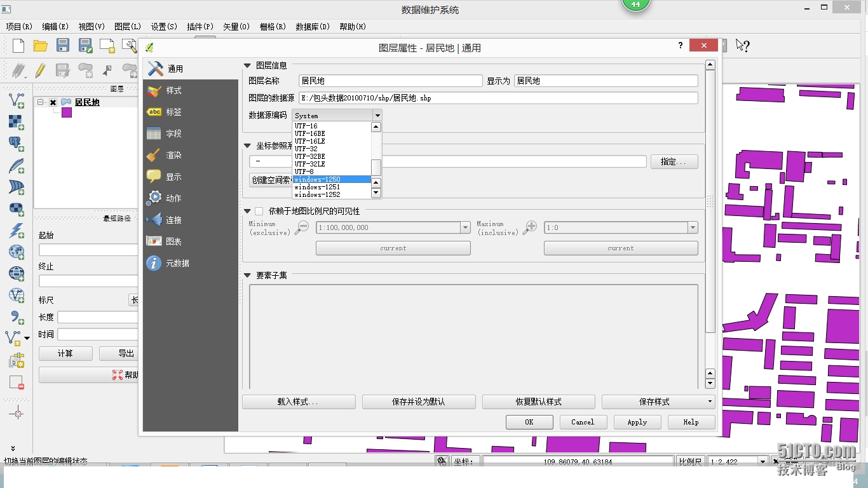Image resolution: width=868 pixels, height=488 pixels.
Task: Click the 起始 input field
Action: coord(88,250)
